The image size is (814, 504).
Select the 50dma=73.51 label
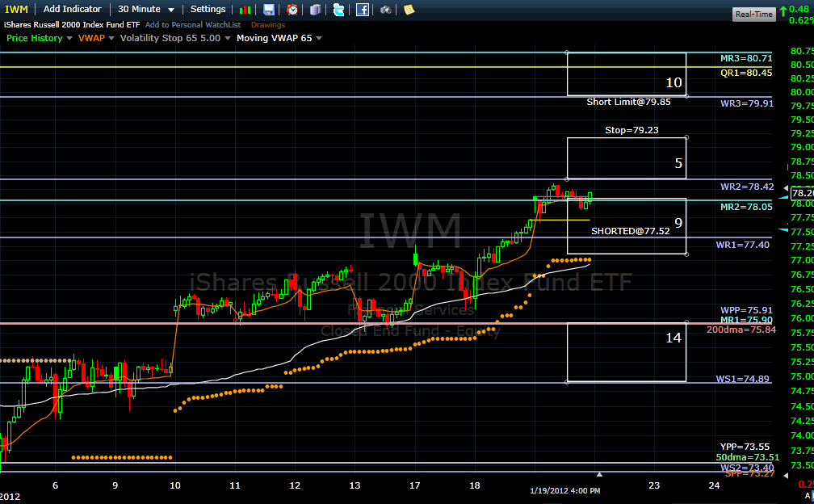[x=748, y=457]
